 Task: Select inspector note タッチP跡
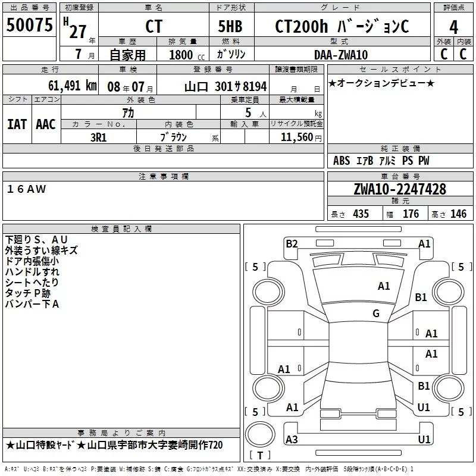[x=27, y=293]
